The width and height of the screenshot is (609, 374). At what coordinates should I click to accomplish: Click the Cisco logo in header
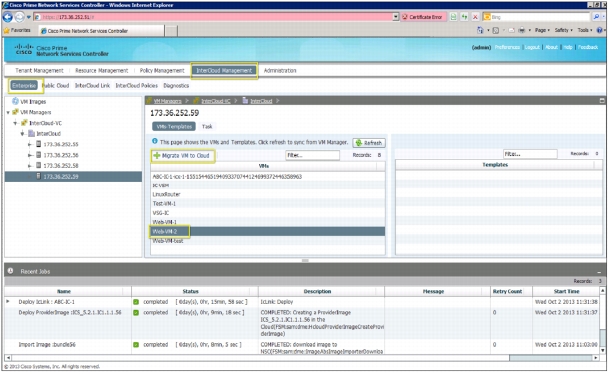[x=24, y=49]
